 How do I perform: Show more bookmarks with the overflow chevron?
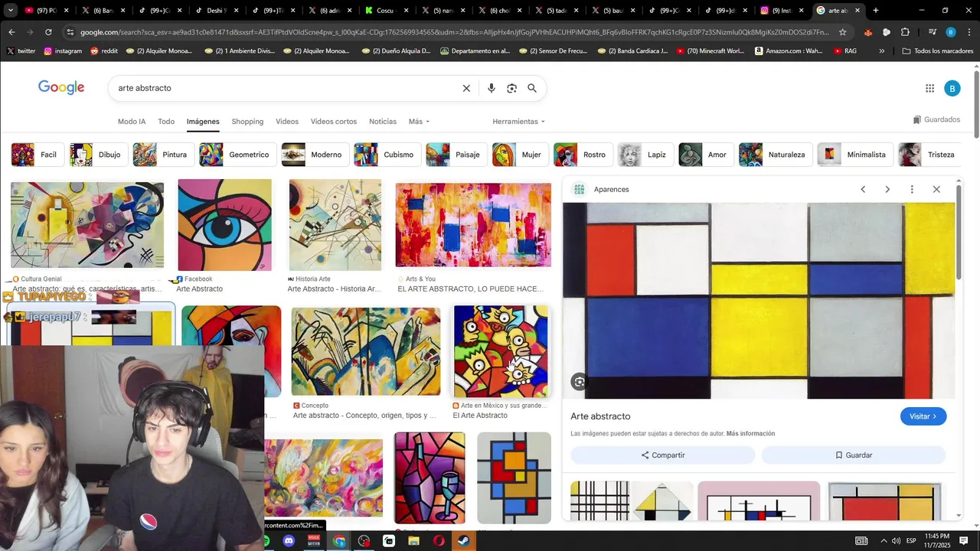(x=882, y=51)
